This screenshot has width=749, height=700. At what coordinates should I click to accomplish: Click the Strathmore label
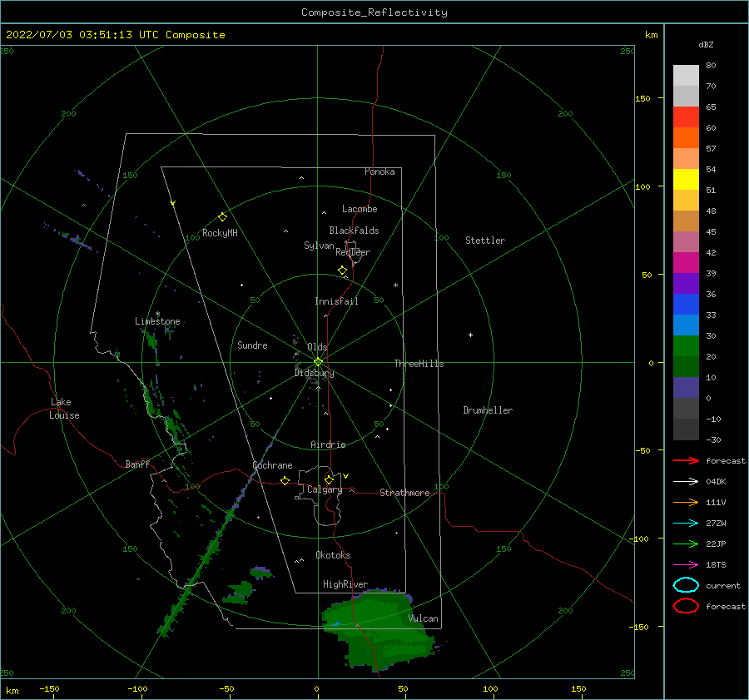click(x=404, y=493)
